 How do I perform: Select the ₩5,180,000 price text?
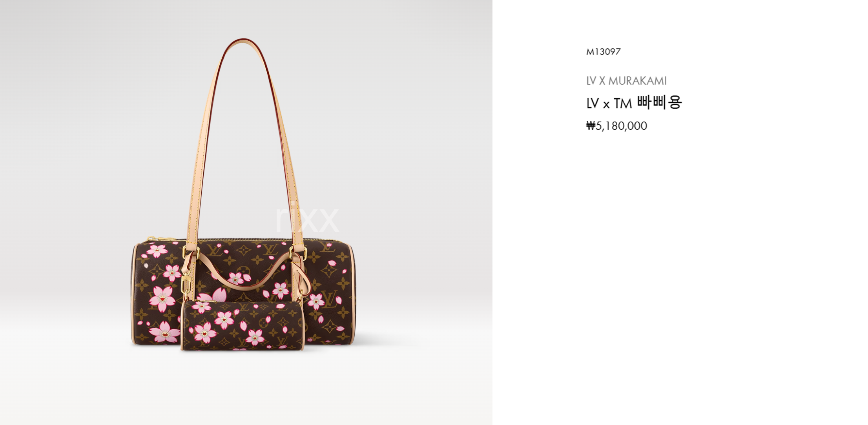click(x=616, y=126)
